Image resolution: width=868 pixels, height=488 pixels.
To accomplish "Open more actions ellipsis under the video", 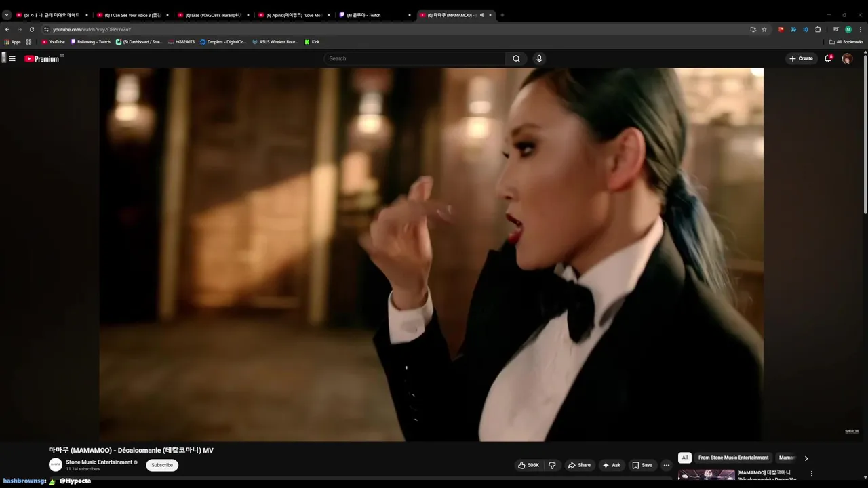I will pyautogui.click(x=666, y=465).
